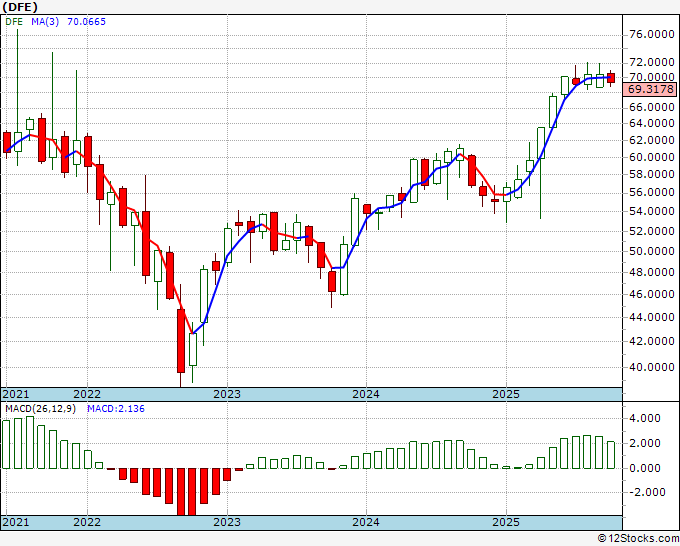Image resolution: width=680 pixels, height=546 pixels.
Task: Click the 2.000 MACD axis label
Action: (x=646, y=443)
